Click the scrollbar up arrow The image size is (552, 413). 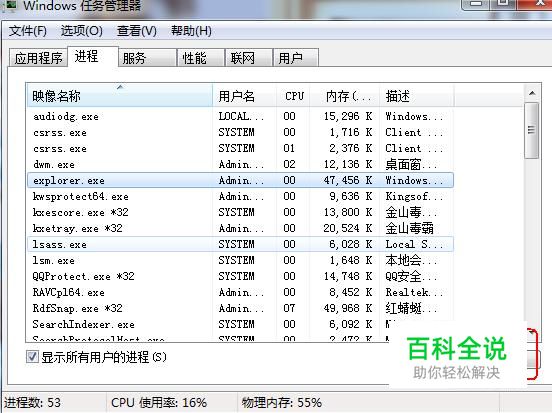pyautogui.click(x=532, y=93)
